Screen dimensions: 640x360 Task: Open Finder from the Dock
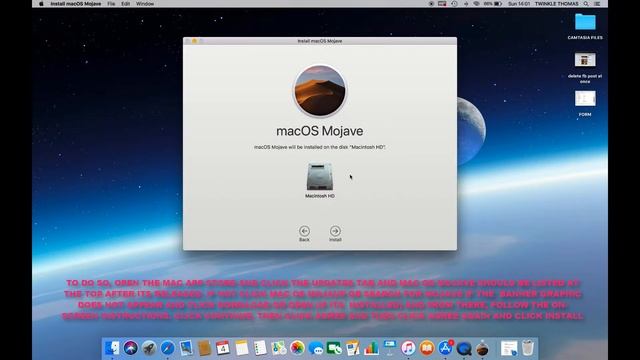coord(112,348)
